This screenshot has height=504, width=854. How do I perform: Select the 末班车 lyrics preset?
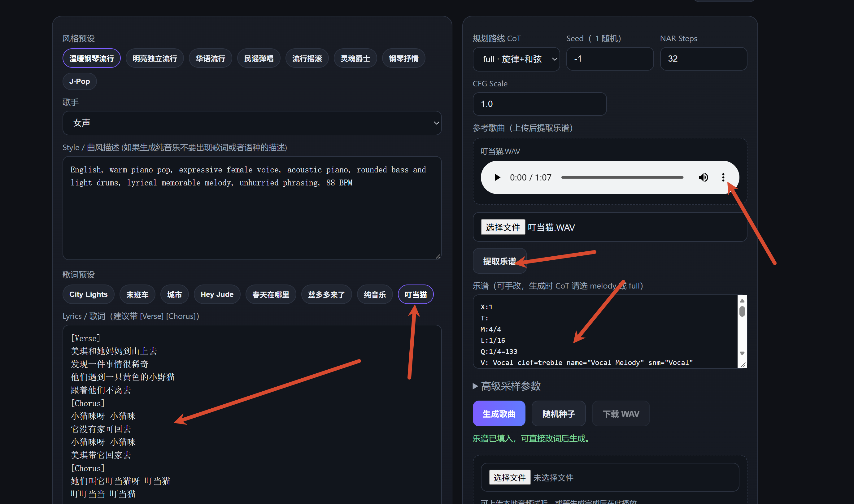coord(137,294)
